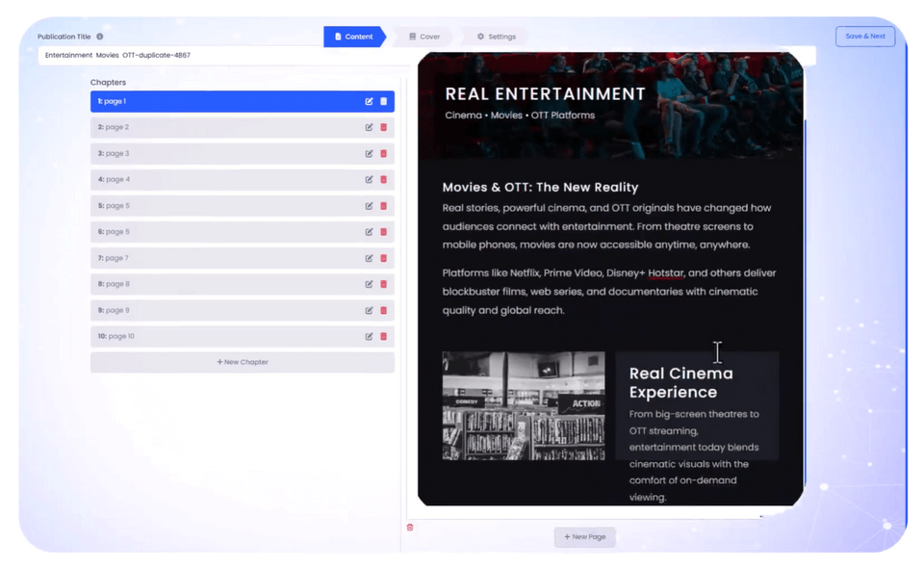This screenshot has width=924, height=568.
Task: Remove page 7 chapter
Action: click(x=384, y=258)
